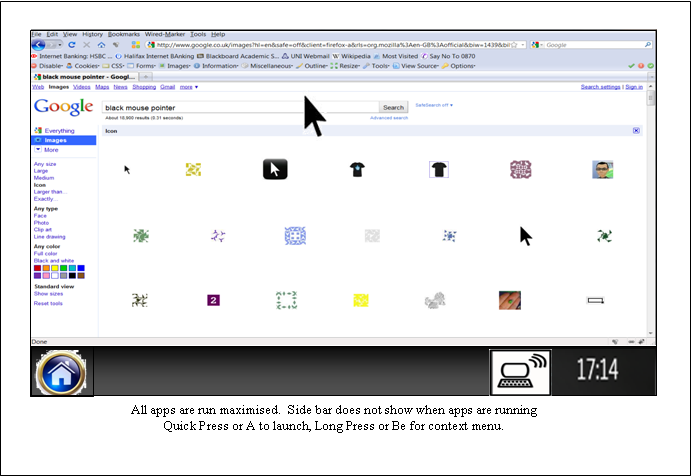Click the Firefox back arrow button
The image size is (691, 476).
(40, 45)
